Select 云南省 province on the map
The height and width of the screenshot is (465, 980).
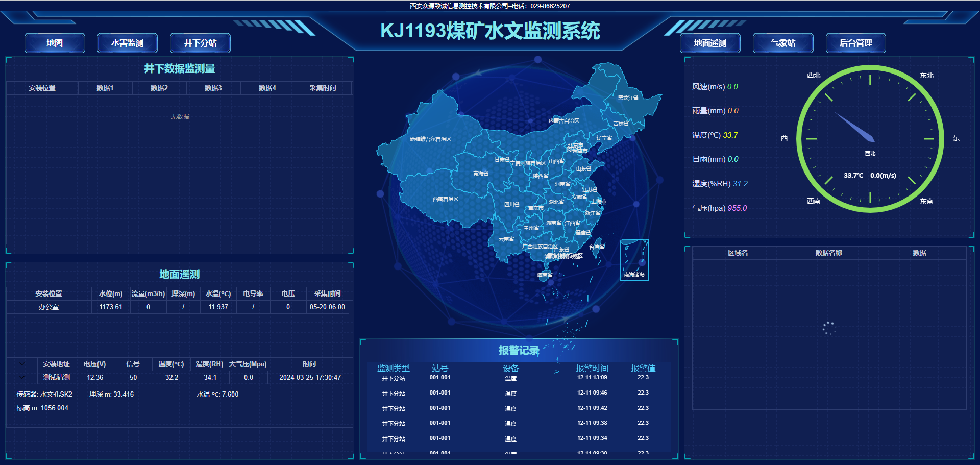[x=506, y=239]
